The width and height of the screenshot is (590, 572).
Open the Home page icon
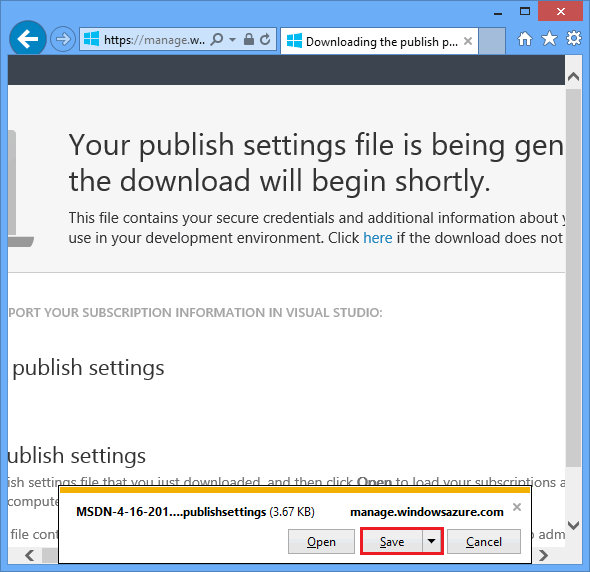[x=525, y=38]
